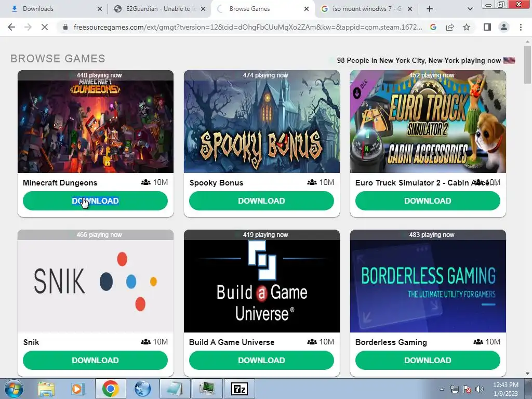This screenshot has width=532, height=399.
Task: Click the Minecraft Dungeons title text
Action: point(60,183)
